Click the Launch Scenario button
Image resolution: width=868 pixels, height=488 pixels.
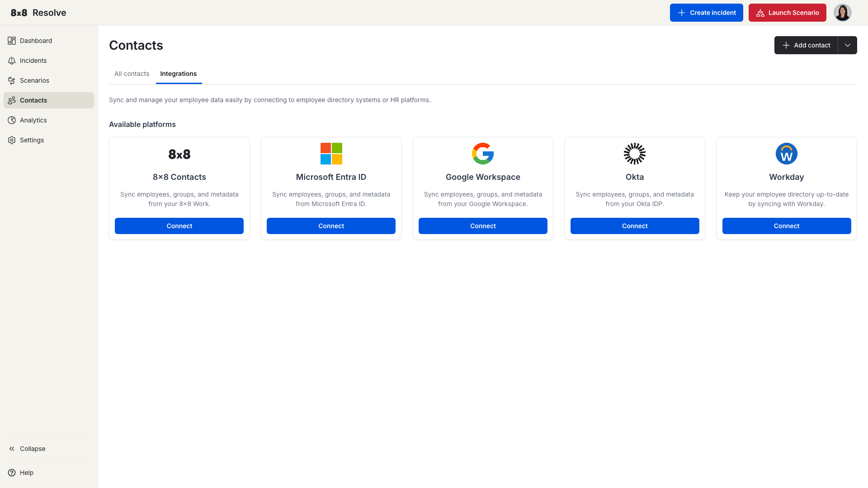click(788, 13)
